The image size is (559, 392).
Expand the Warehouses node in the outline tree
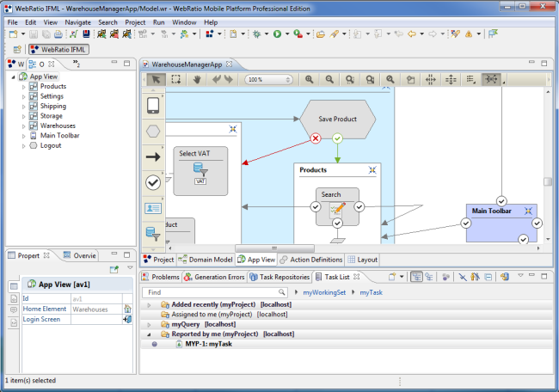pyautogui.click(x=23, y=126)
